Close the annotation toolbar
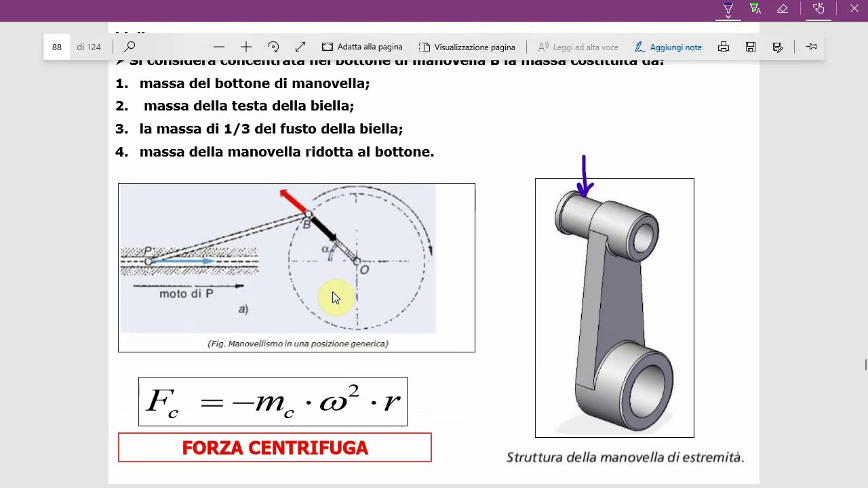Image resolution: width=868 pixels, height=488 pixels. (x=854, y=9)
